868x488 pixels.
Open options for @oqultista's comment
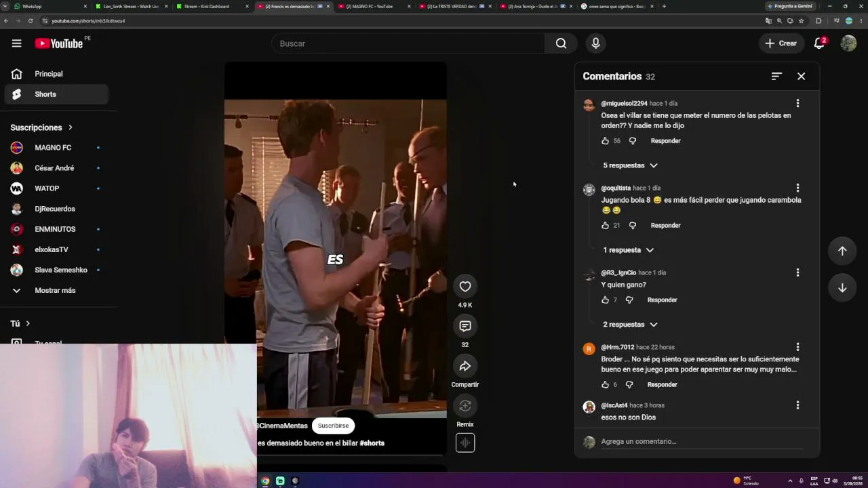797,188
